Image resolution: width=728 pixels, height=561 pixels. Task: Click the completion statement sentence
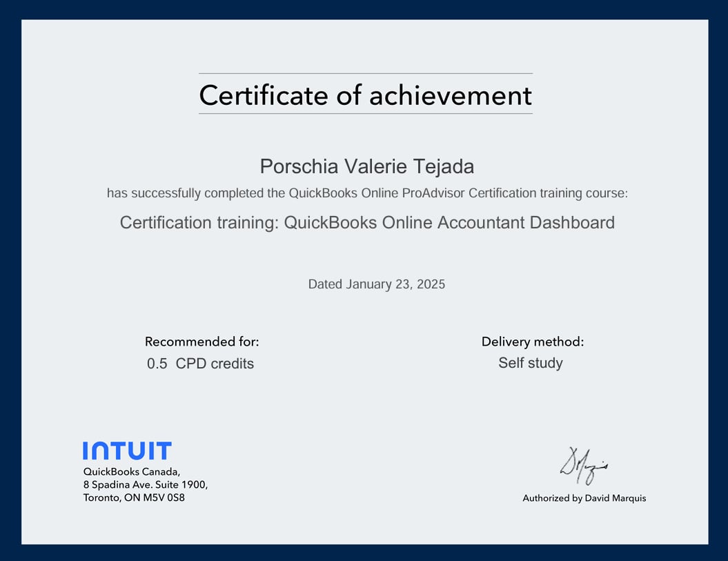point(366,193)
